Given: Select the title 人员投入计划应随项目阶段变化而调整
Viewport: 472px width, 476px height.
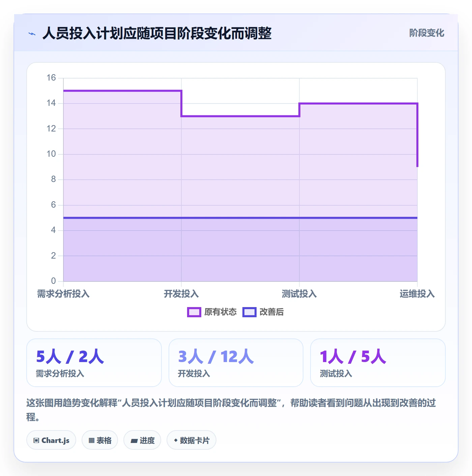Looking at the screenshot, I should [x=157, y=33].
